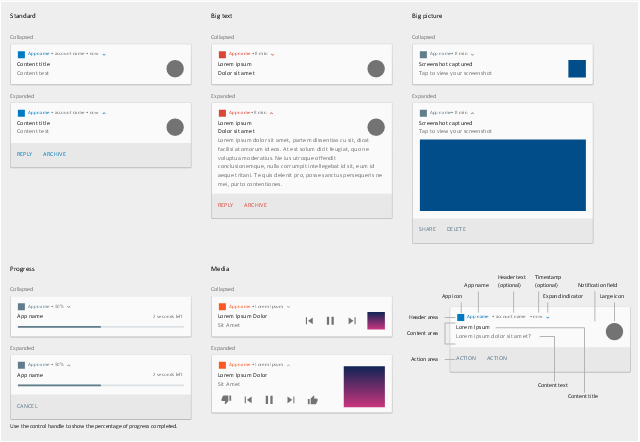Click 'Screenshot captured' title in Big picture collapsed card
The image size is (640, 442).
pyautogui.click(x=445, y=64)
